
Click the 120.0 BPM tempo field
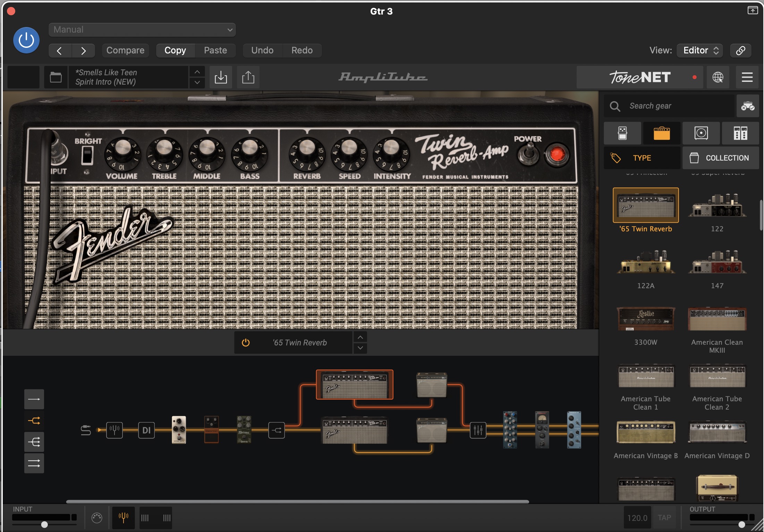637,518
